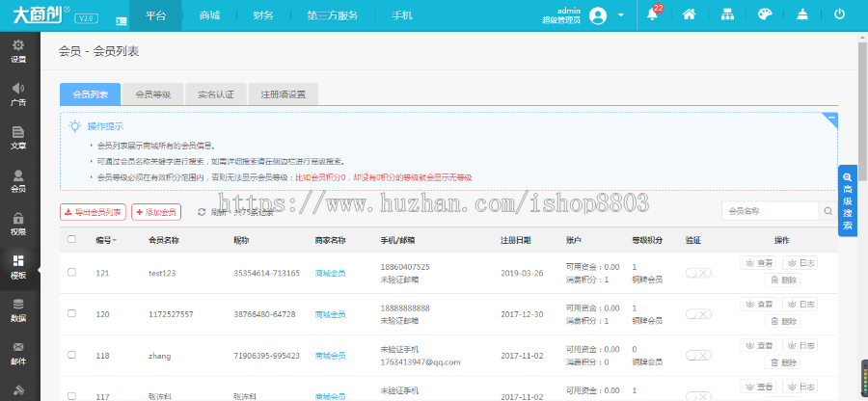Open the 邮件 mail sidebar icon
Image resolution: width=868 pixels, height=401 pixels.
(19, 354)
